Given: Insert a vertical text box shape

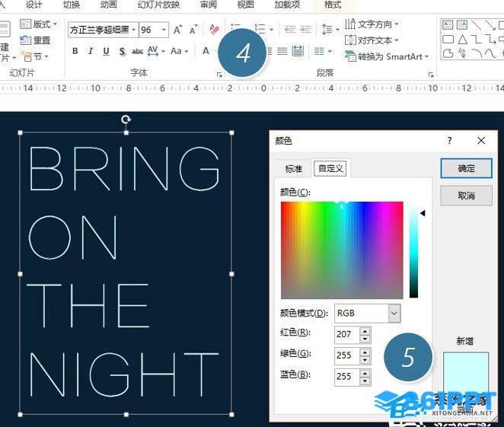Looking at the screenshot, I should coord(462,25).
